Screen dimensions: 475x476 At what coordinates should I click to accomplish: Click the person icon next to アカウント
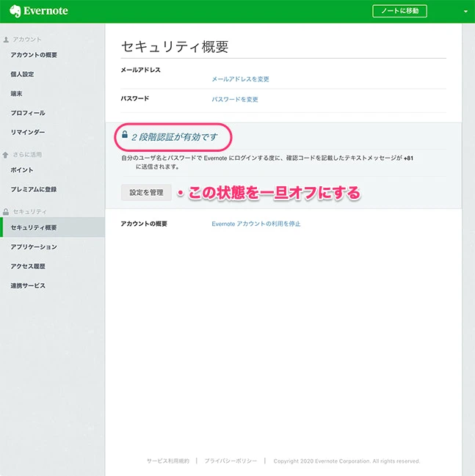point(7,40)
